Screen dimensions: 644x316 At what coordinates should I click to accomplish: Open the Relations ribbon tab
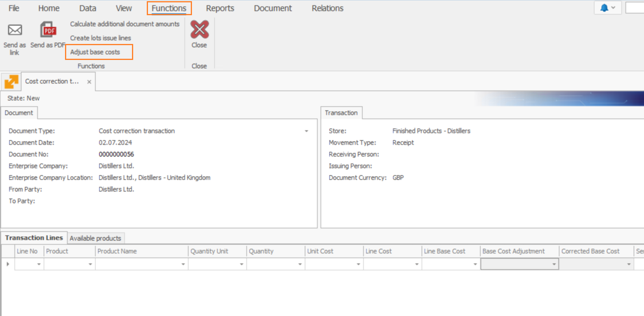click(327, 8)
